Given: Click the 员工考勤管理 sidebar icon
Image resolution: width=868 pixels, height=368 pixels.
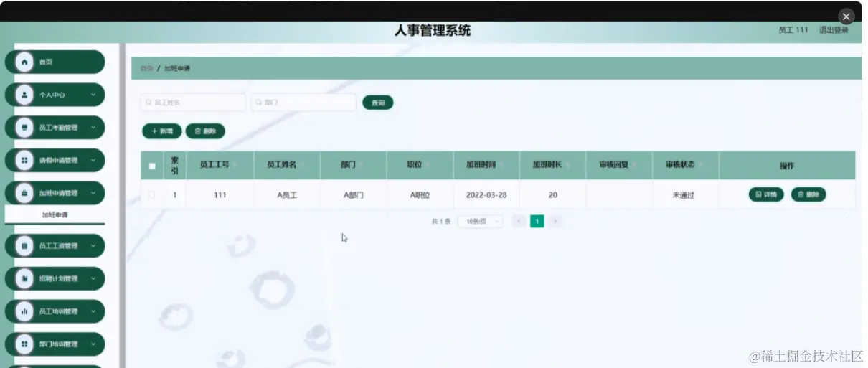Looking at the screenshot, I should [x=24, y=128].
